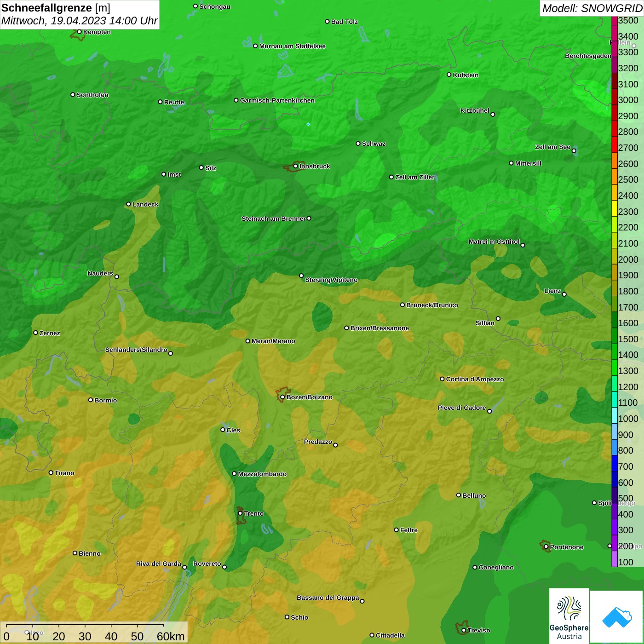
Task: Select the Feltre location marker
Action: (x=397, y=530)
